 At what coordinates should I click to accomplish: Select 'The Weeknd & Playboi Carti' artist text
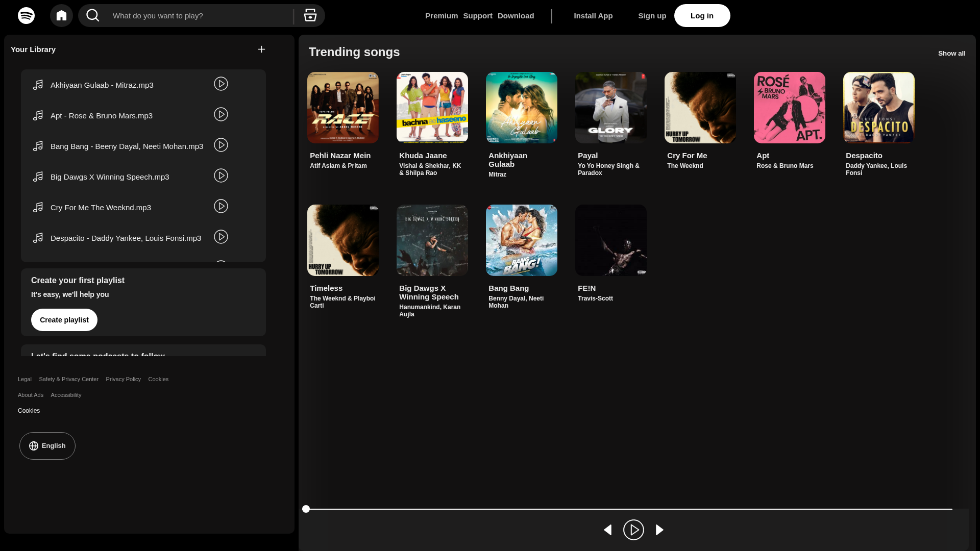342,302
